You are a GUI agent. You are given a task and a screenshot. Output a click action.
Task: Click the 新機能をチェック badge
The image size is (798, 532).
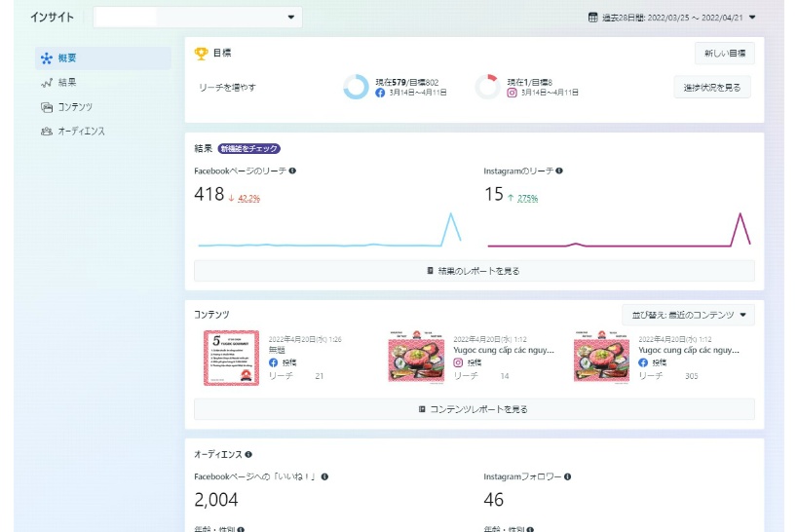click(248, 149)
